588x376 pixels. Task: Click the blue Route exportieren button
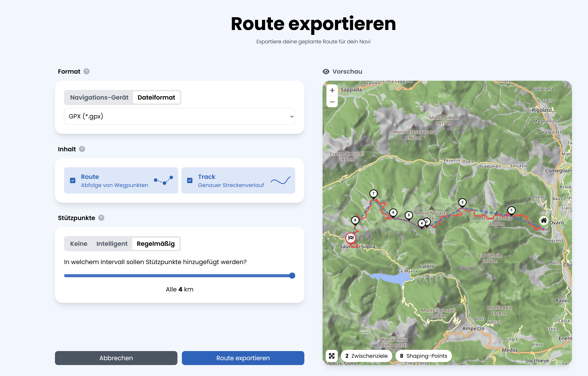click(243, 358)
